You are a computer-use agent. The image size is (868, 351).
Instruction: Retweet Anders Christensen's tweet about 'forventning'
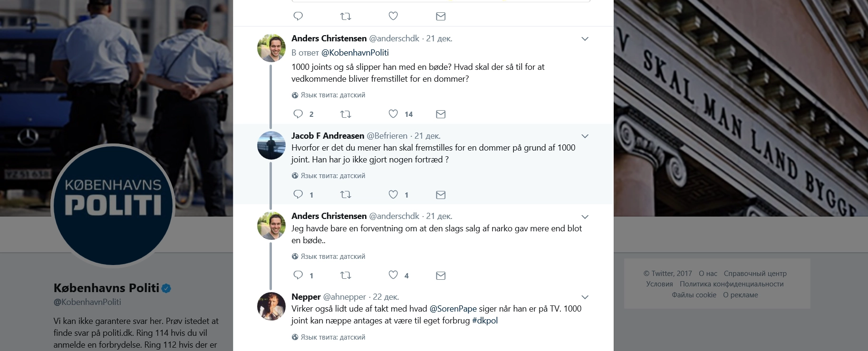click(346, 275)
